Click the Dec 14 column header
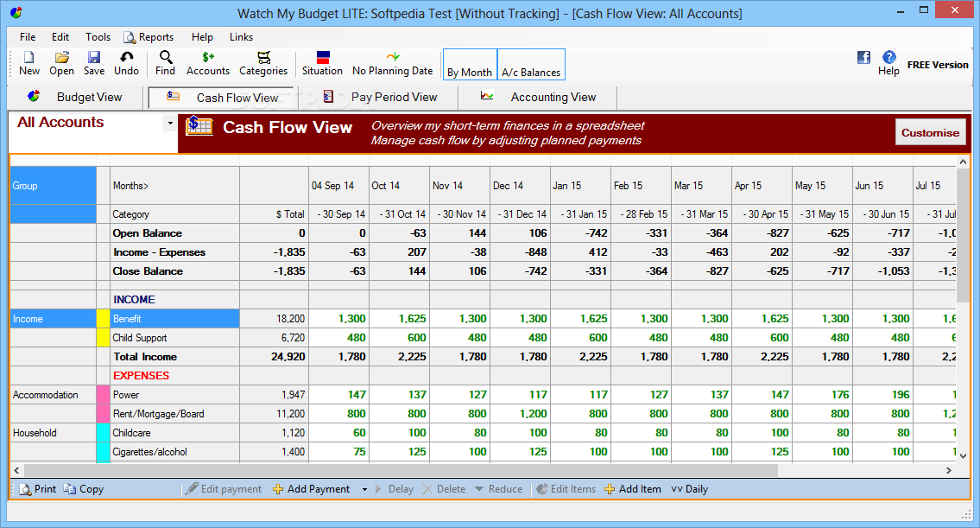 520,185
